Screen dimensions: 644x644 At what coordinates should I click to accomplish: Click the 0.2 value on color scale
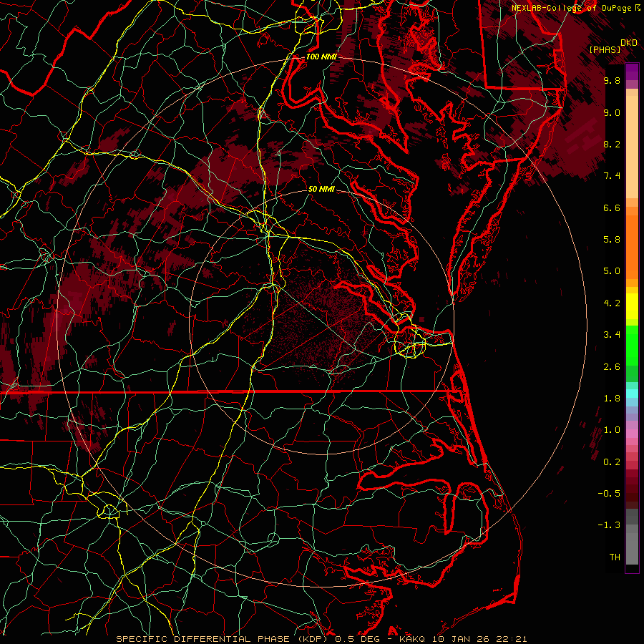pyautogui.click(x=612, y=462)
